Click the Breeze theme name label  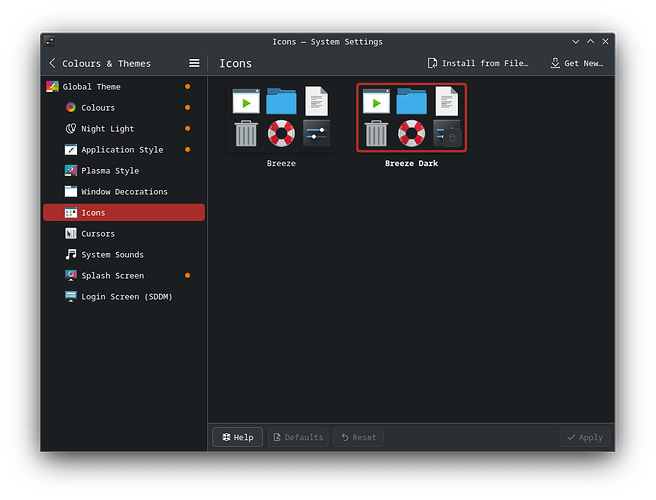[x=281, y=163]
